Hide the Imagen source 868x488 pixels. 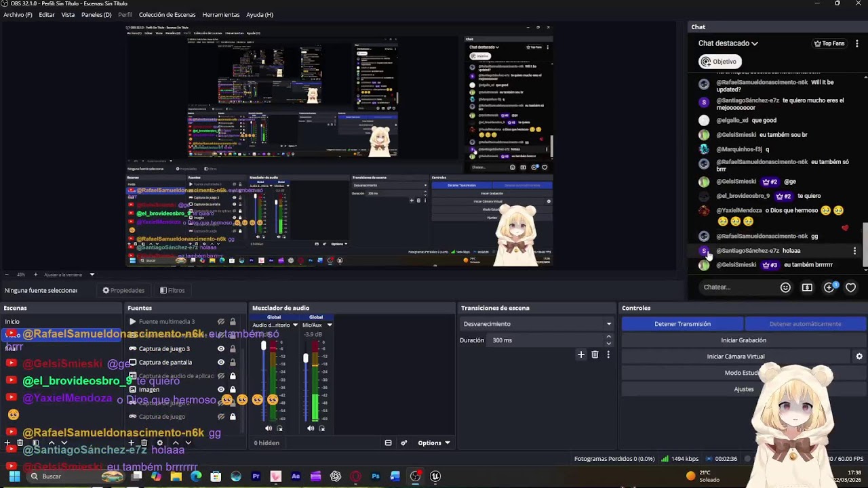pos(220,390)
